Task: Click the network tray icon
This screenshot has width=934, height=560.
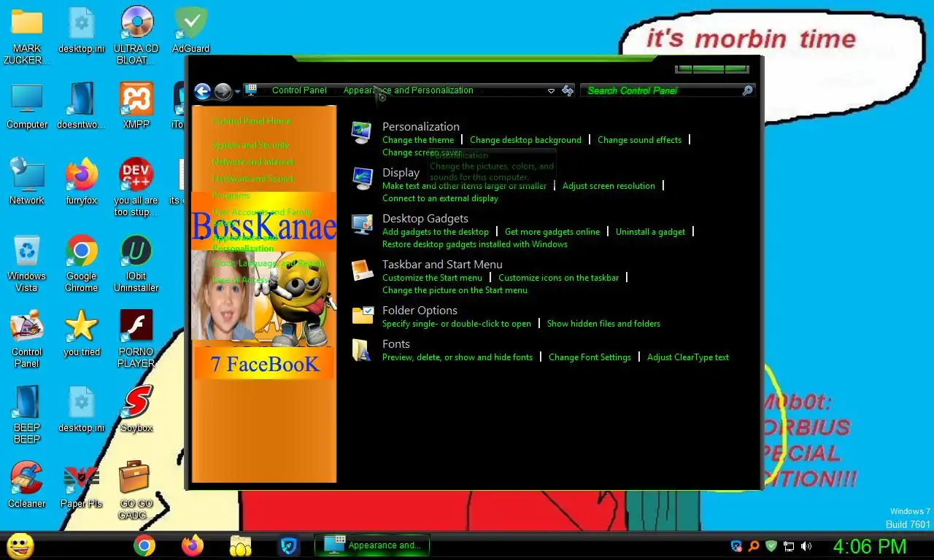Action: pyautogui.click(x=789, y=546)
